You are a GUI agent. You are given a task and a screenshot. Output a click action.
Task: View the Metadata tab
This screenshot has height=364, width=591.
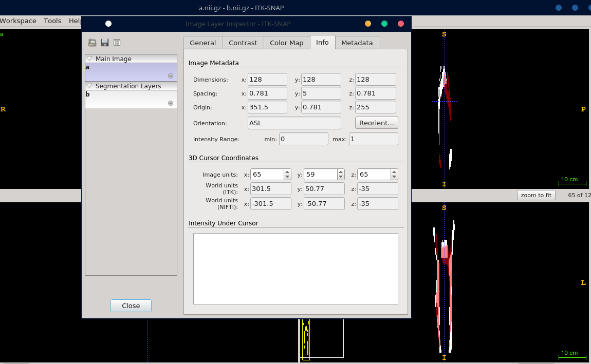[x=357, y=43]
